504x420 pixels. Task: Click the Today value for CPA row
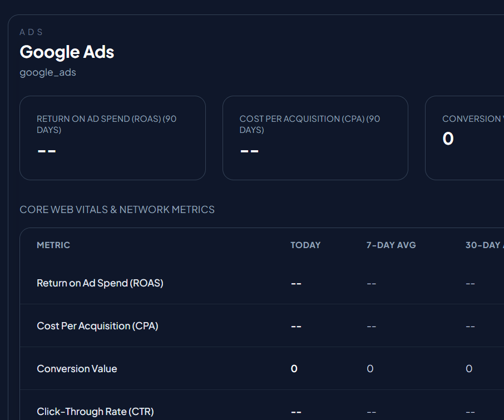(296, 327)
